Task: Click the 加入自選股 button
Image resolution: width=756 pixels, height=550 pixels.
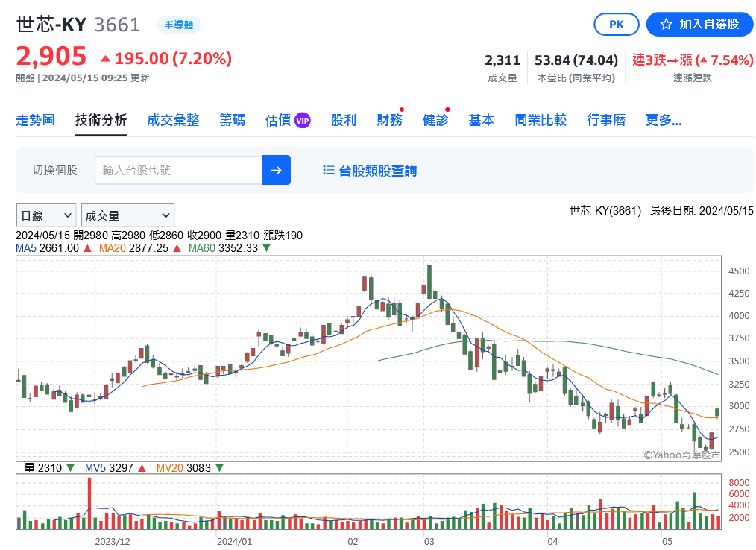Action: tap(699, 24)
